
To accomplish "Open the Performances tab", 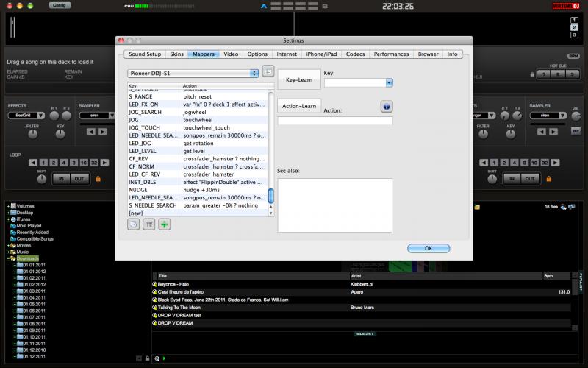I will pyautogui.click(x=391, y=54).
